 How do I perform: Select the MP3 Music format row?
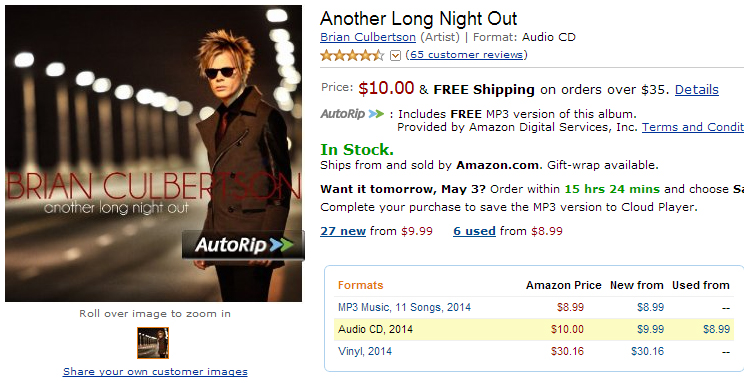click(534, 308)
